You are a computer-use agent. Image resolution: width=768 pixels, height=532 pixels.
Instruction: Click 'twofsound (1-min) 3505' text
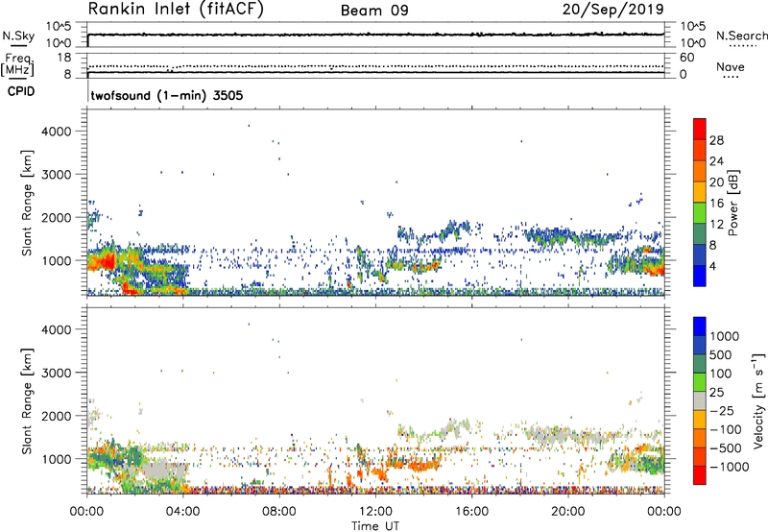166,95
